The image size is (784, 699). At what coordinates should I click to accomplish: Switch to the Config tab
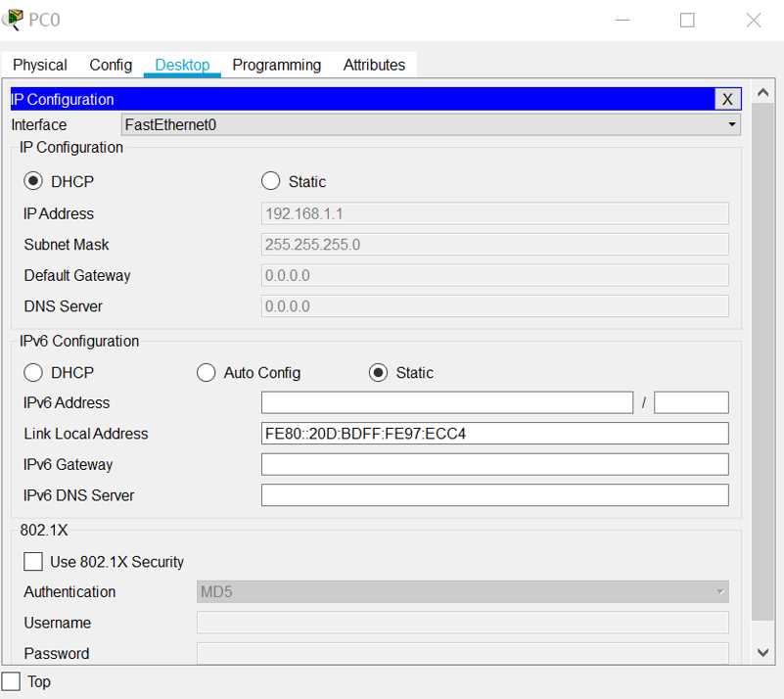pos(111,65)
